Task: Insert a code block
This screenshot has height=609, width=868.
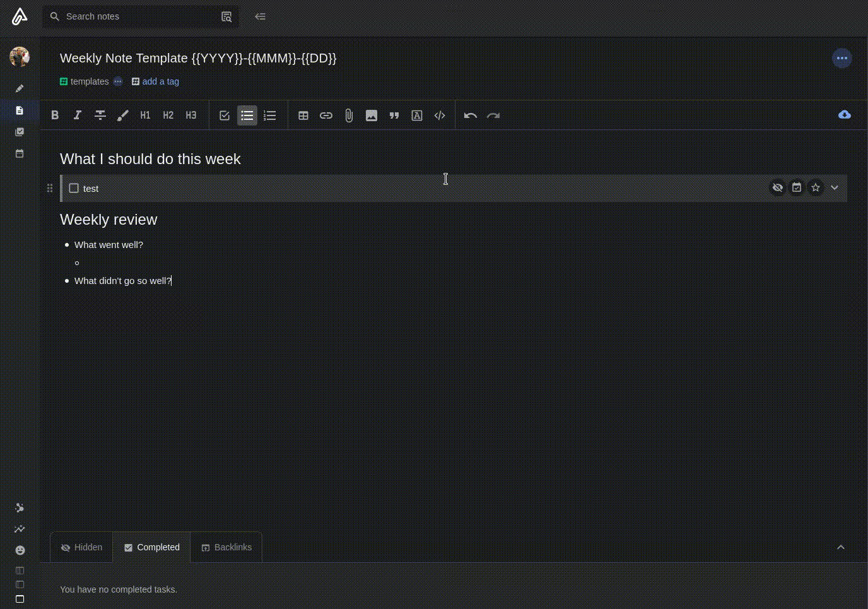Action: [x=440, y=115]
